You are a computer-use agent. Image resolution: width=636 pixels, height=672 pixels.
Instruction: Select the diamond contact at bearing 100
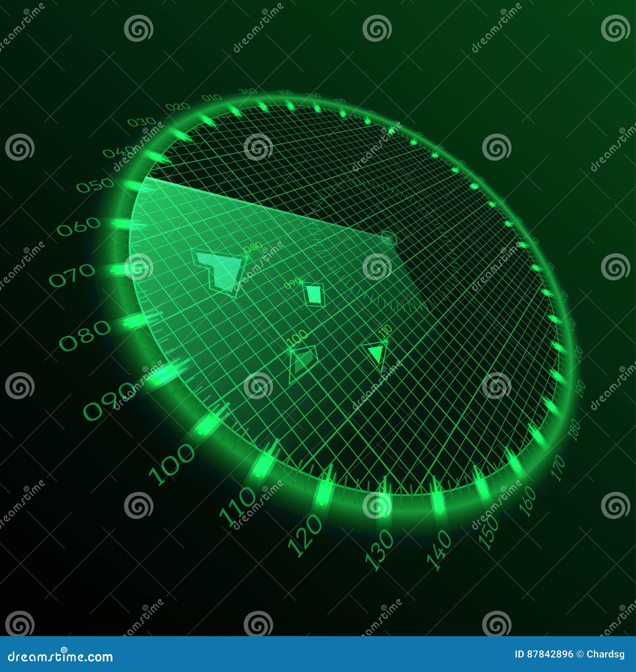point(304,362)
